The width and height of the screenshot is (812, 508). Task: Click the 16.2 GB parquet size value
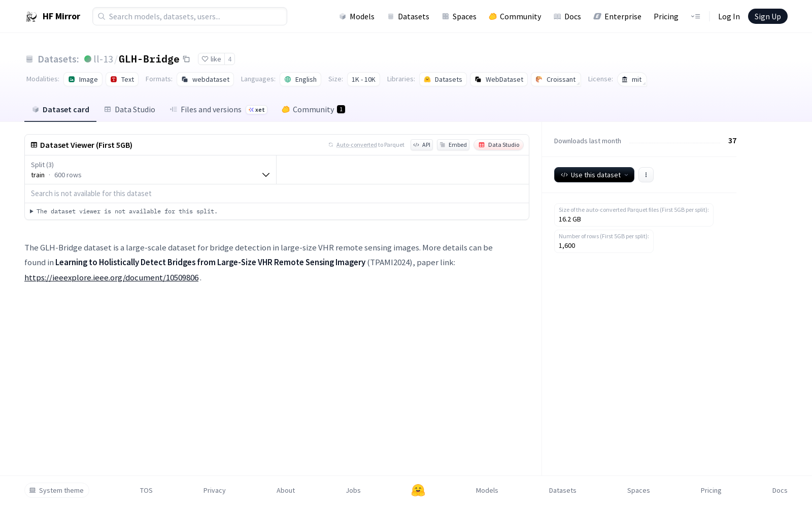pyautogui.click(x=570, y=219)
